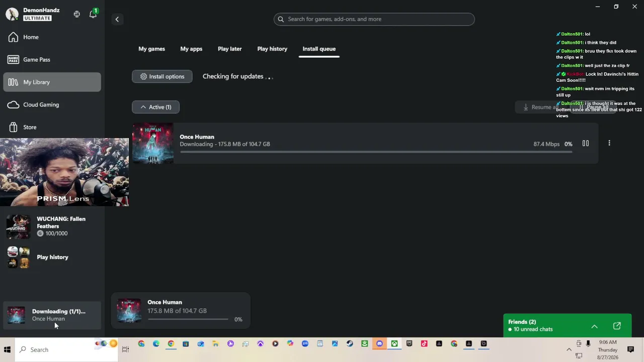Expand the Friends (2) chat panel
The height and width of the screenshot is (362, 644).
click(594, 326)
